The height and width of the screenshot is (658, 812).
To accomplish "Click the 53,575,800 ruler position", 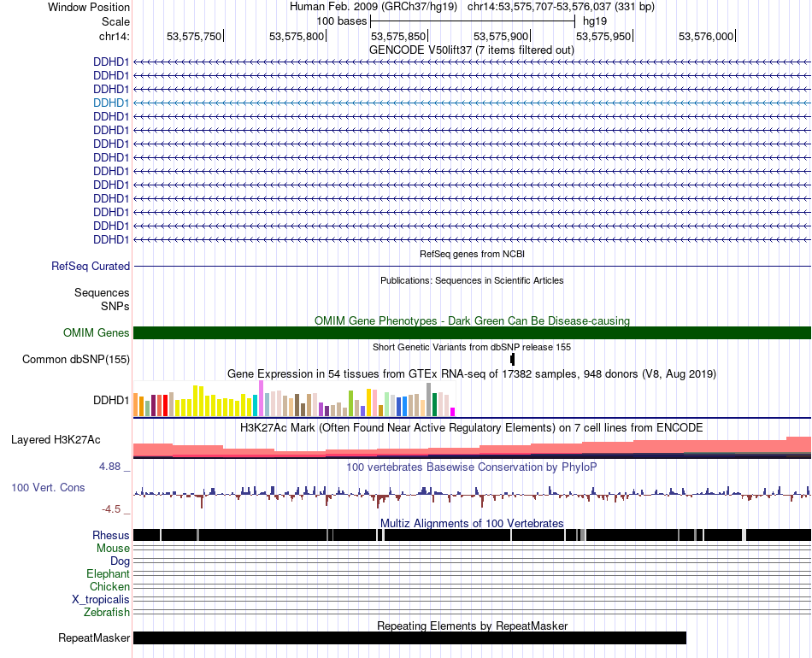I will point(297,36).
